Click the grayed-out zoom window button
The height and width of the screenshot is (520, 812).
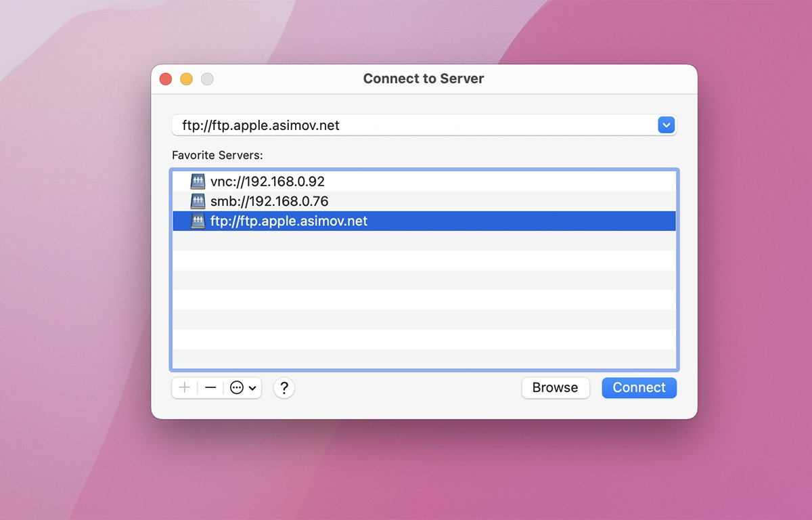(x=207, y=79)
